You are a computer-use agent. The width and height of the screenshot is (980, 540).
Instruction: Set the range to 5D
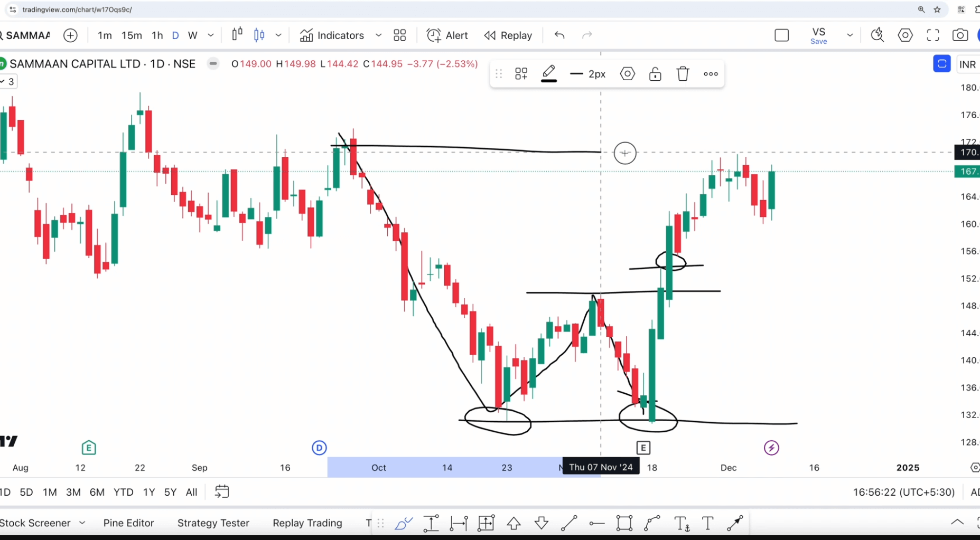pyautogui.click(x=26, y=492)
